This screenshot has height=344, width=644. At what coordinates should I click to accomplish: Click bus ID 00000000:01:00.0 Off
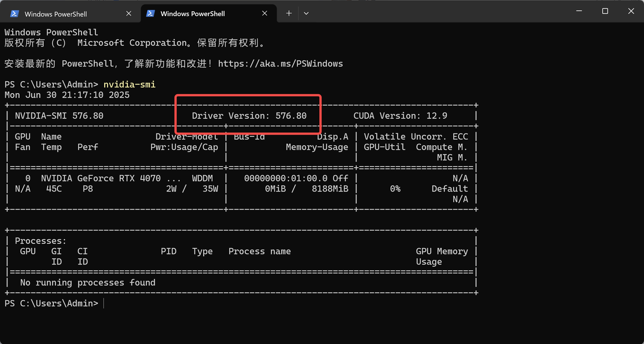tap(296, 178)
